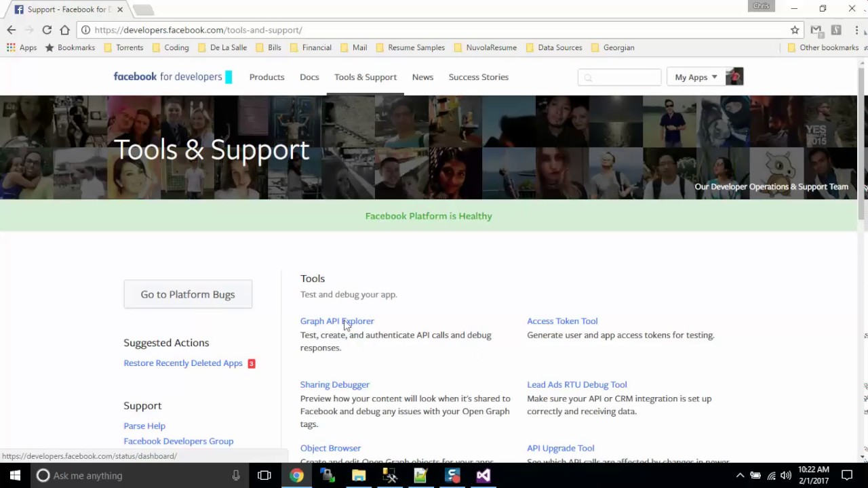
Task: Open the Parse Help link
Action: click(144, 426)
